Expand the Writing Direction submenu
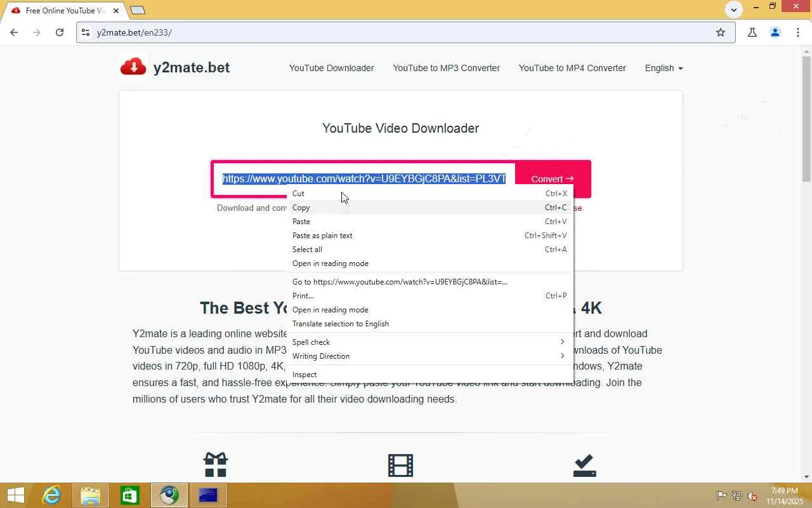The width and height of the screenshot is (812, 508). point(430,356)
